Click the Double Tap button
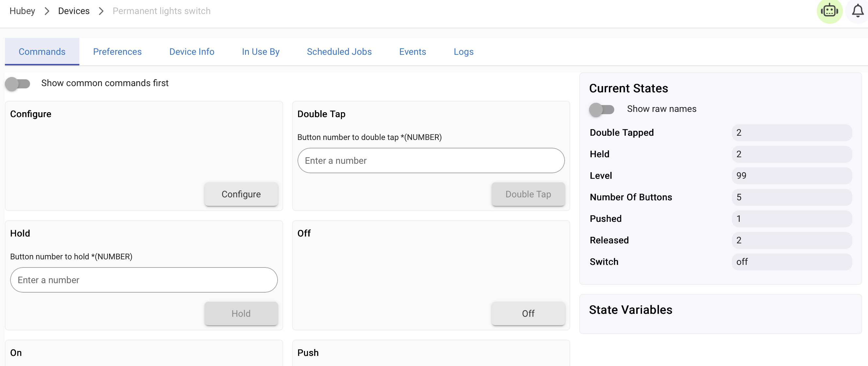Screen dimensions: 868x366 click(528, 194)
